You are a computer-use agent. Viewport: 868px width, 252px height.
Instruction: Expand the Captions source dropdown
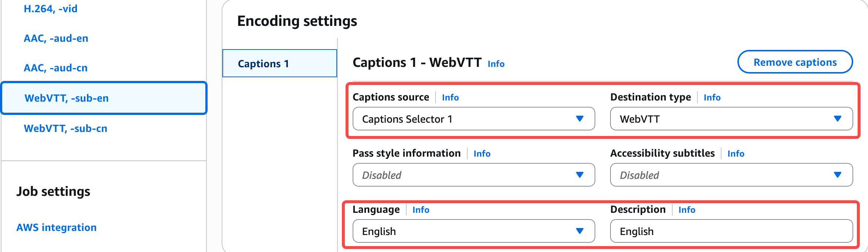(x=474, y=119)
